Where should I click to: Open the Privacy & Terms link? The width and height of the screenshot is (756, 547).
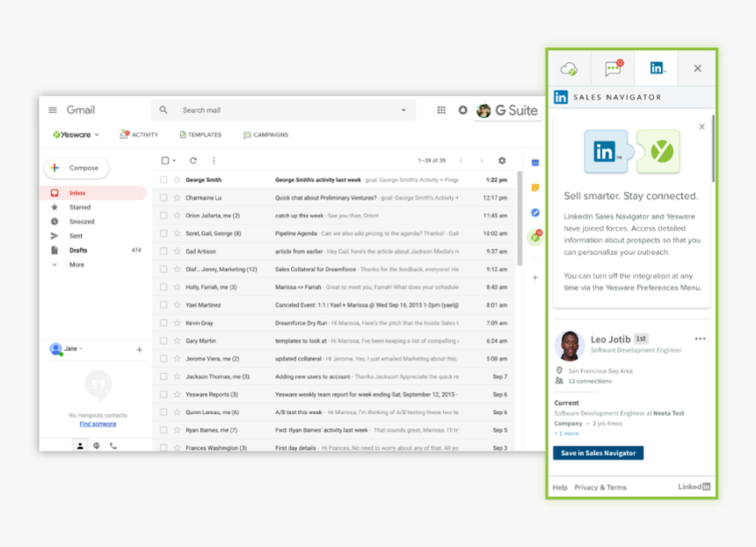pos(600,487)
